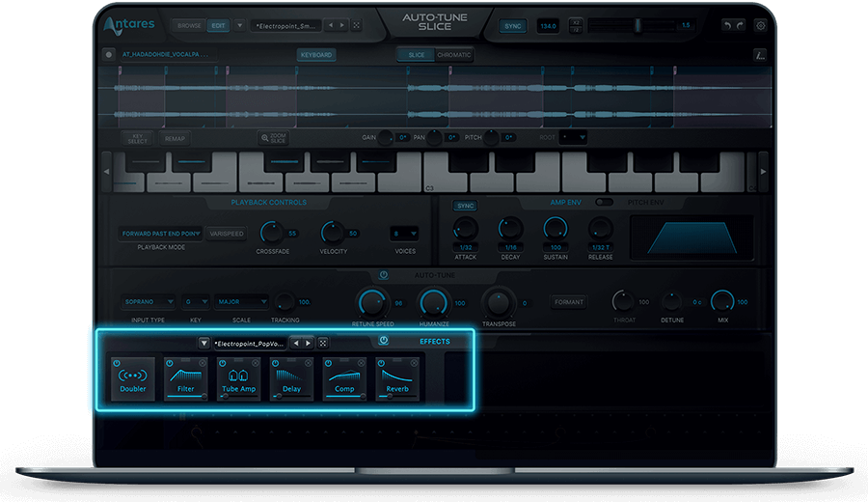Click the undo arrow icon
This screenshot has width=868, height=502.
click(727, 25)
